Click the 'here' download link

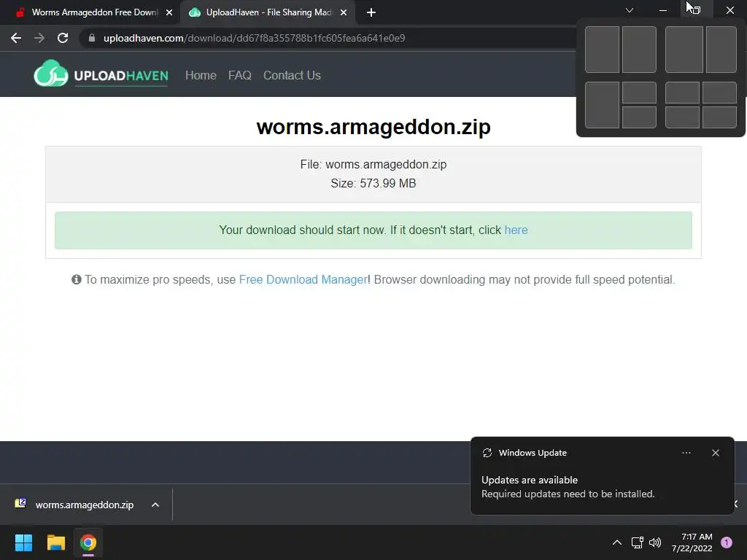click(x=516, y=230)
